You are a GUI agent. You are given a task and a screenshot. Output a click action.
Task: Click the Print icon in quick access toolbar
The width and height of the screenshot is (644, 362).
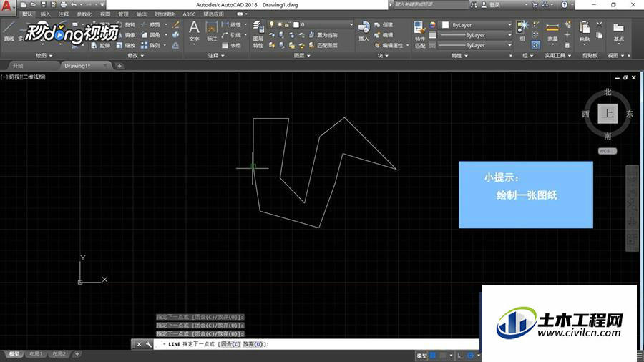[x=63, y=5]
